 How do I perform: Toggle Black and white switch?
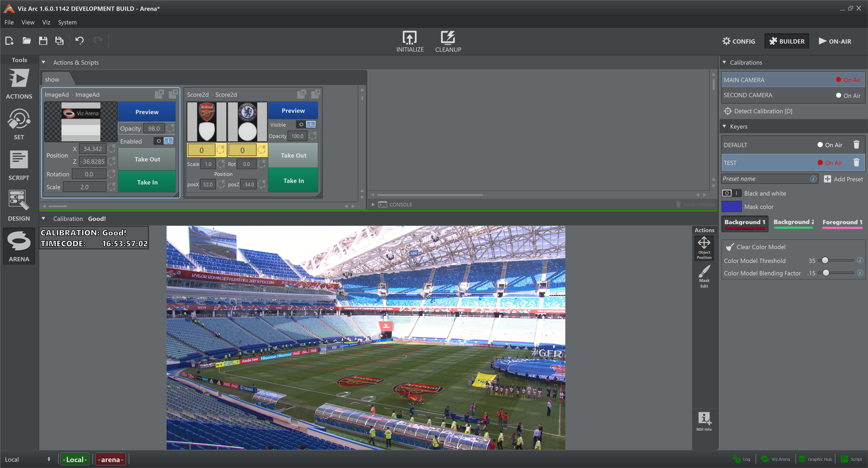pos(731,193)
